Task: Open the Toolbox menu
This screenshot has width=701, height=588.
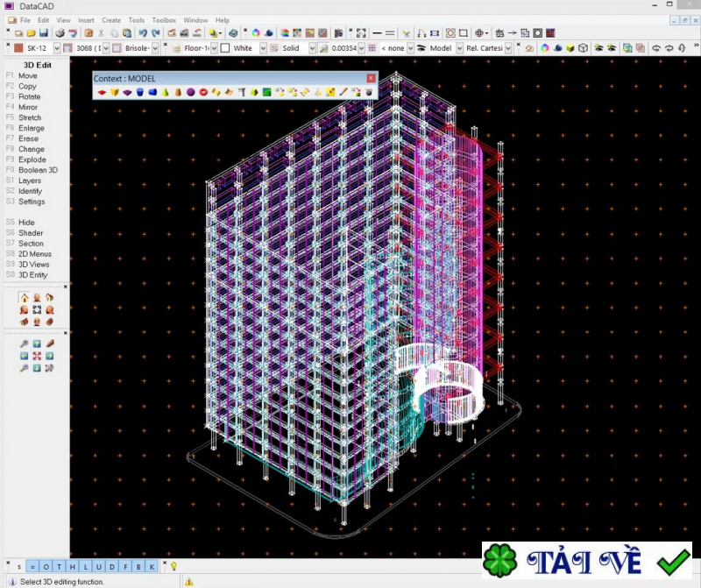Action: click(164, 20)
